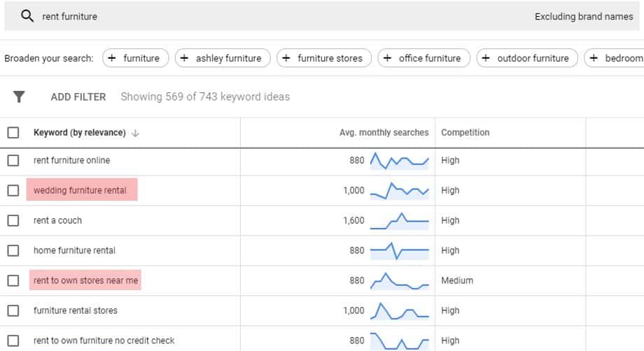
Task: Add 'outdoor furniture' suggestion chip
Action: (x=526, y=58)
